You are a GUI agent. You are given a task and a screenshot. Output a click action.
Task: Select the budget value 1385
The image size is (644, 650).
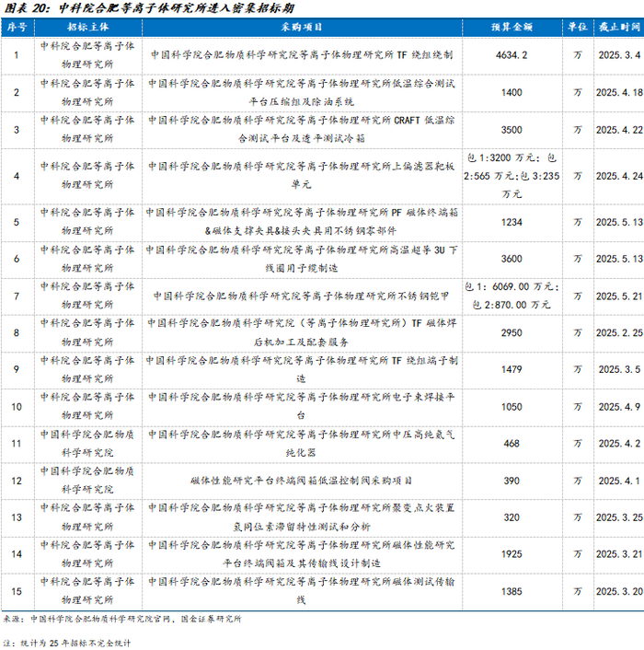[x=512, y=592]
